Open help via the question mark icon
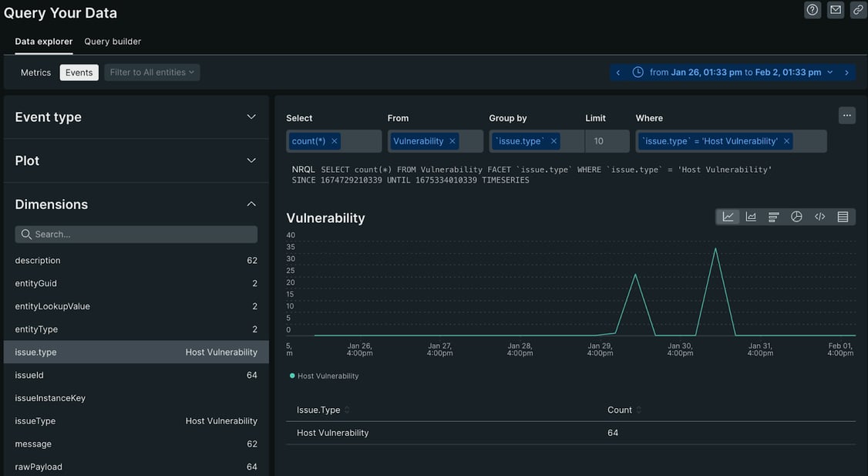The height and width of the screenshot is (476, 868). pos(812,9)
